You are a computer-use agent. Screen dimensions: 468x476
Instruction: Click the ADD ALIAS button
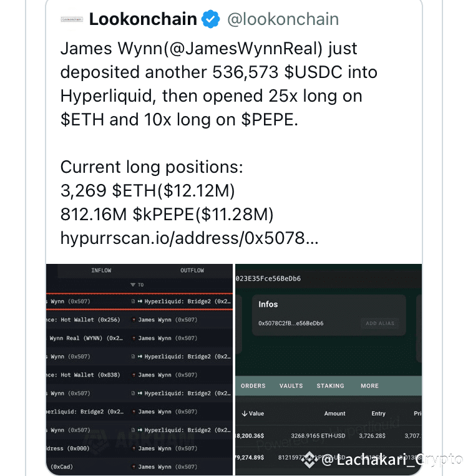[380, 323]
